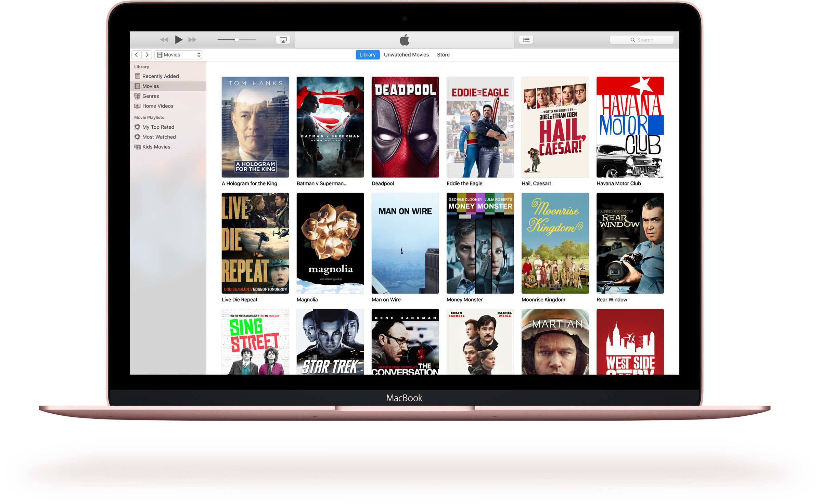Select Home Videos in the sidebar
The width and height of the screenshot is (820, 504).
click(168, 106)
